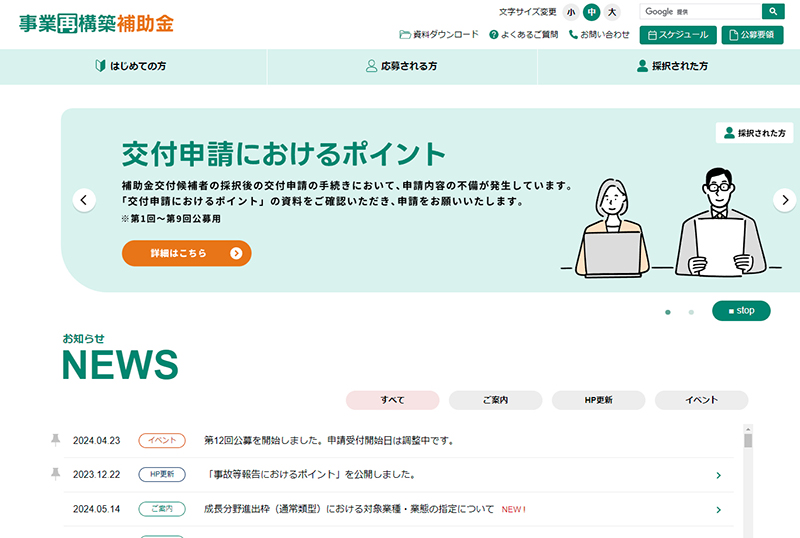Set text size to 小
Image resolution: width=800 pixels, height=538 pixels.
click(571, 12)
